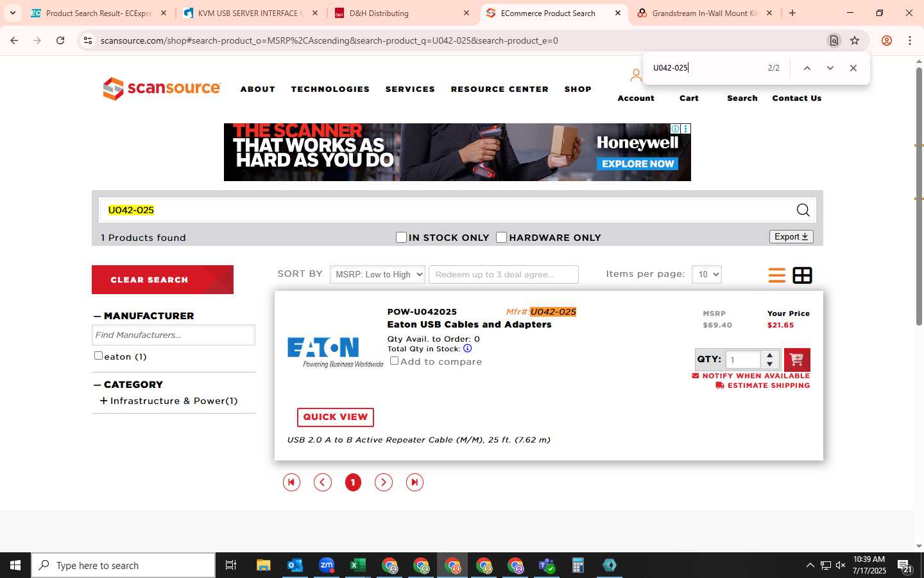Close the find-in-page bar
924x578 pixels.
[853, 68]
